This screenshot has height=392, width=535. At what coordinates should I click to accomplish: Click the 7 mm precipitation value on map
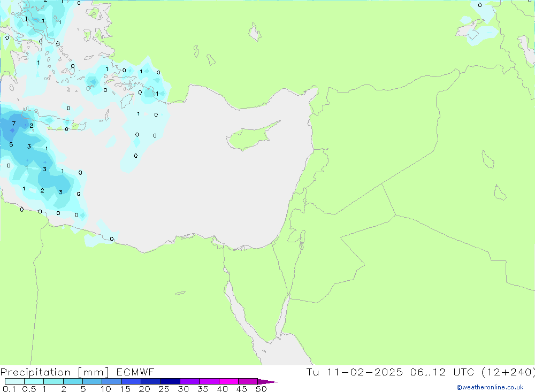point(14,124)
